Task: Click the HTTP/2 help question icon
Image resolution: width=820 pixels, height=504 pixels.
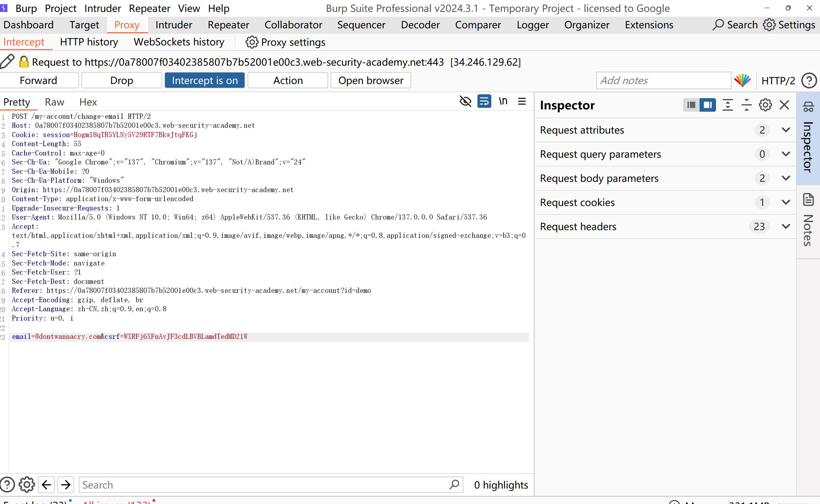Action: 809,80
